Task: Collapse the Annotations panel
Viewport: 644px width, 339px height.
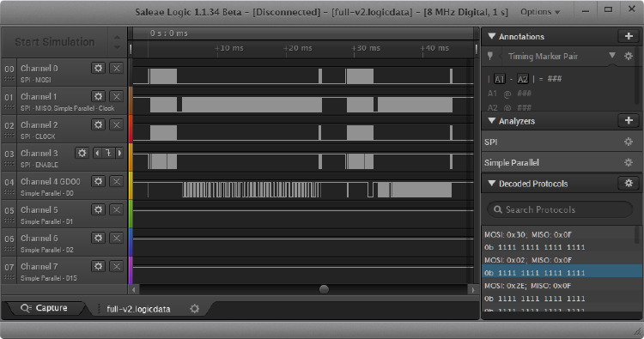Action: pyautogui.click(x=492, y=36)
